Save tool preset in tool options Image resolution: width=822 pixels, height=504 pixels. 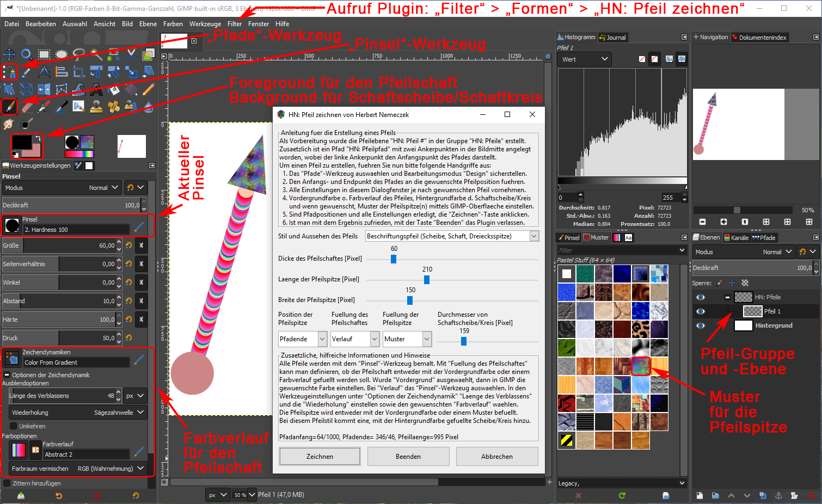21,496
